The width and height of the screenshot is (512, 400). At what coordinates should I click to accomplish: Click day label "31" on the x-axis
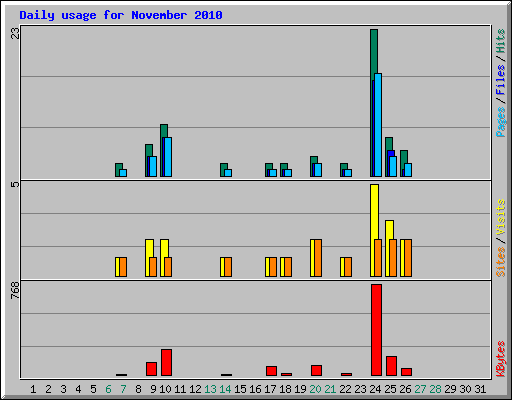pos(480,389)
